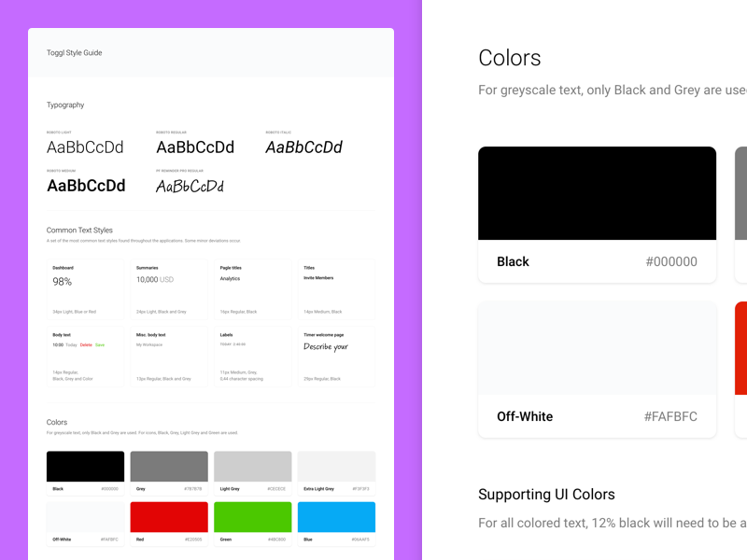Click the green Save text sample

pos(100,344)
